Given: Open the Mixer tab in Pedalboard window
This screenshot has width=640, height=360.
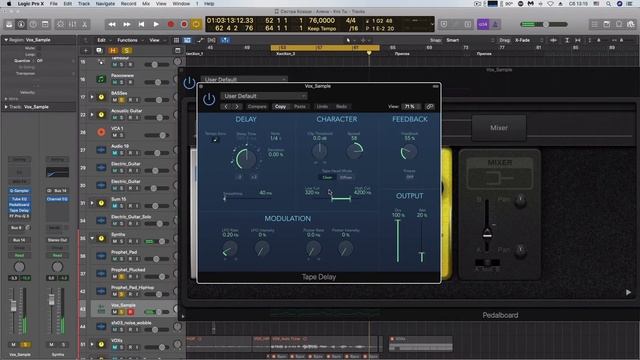Looking at the screenshot, I should coord(499,128).
